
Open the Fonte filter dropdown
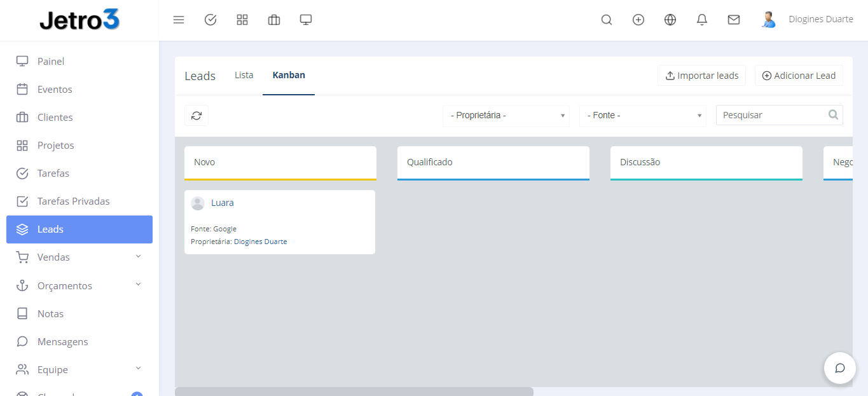coord(642,116)
